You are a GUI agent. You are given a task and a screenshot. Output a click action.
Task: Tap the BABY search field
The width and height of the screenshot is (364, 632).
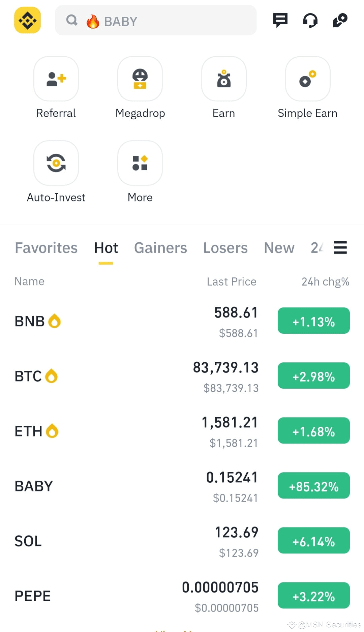(156, 20)
